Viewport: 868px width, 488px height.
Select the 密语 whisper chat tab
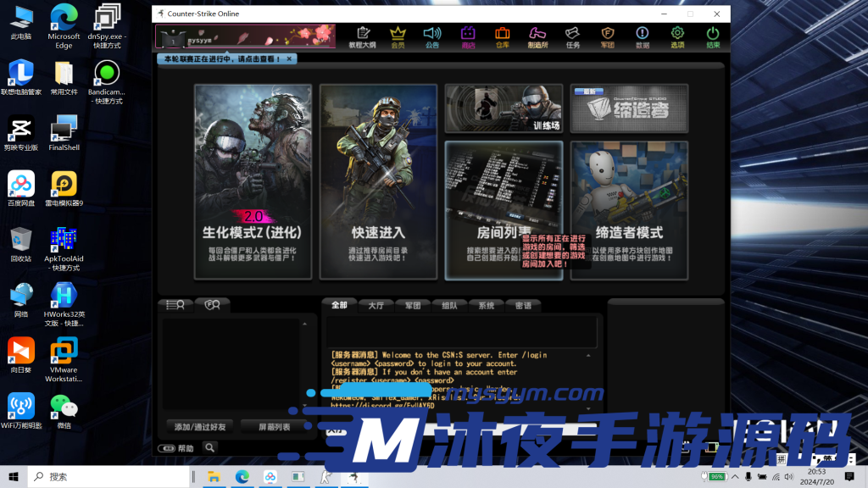[x=523, y=306]
